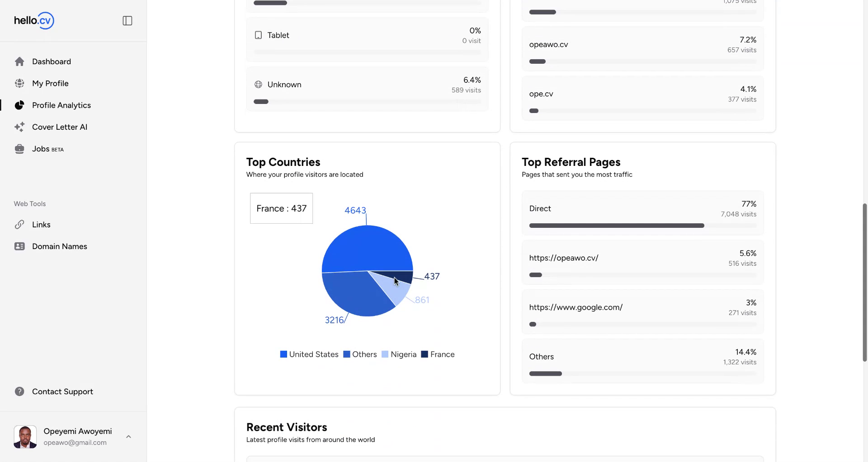Click the Contact Support question mark icon
Image resolution: width=868 pixels, height=462 pixels.
(19, 391)
